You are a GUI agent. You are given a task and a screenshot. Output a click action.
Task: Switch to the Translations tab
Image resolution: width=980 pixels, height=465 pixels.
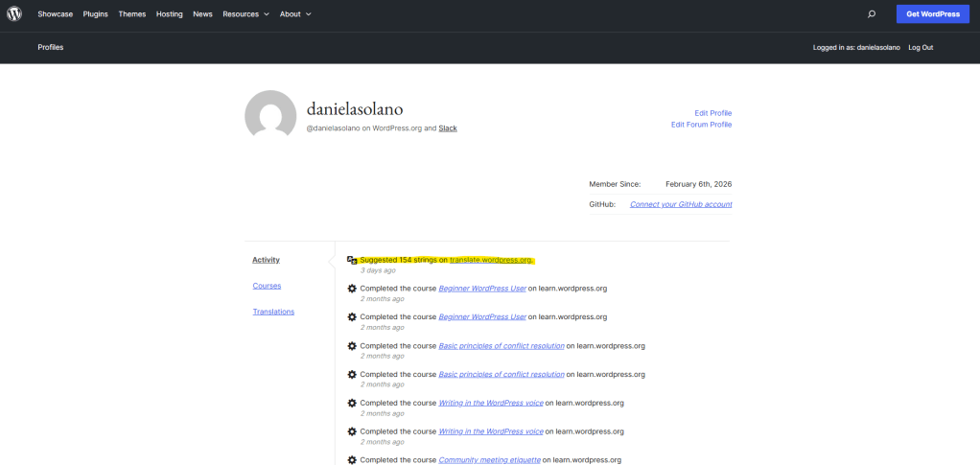[x=273, y=312]
